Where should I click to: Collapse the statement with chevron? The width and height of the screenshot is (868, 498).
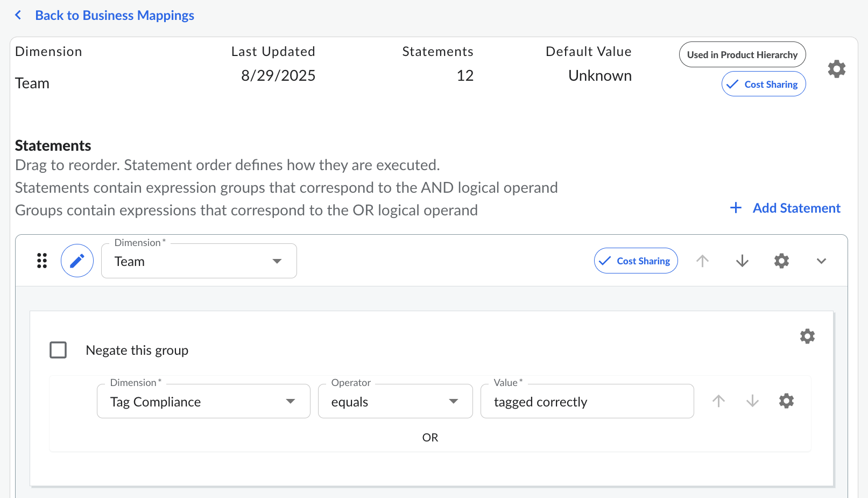point(821,261)
